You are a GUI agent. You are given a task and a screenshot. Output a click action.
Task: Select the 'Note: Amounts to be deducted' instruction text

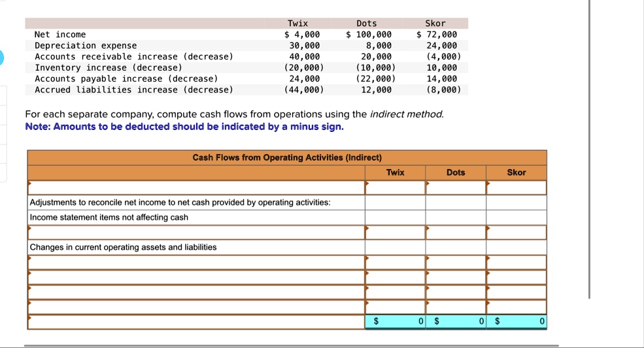184,127
